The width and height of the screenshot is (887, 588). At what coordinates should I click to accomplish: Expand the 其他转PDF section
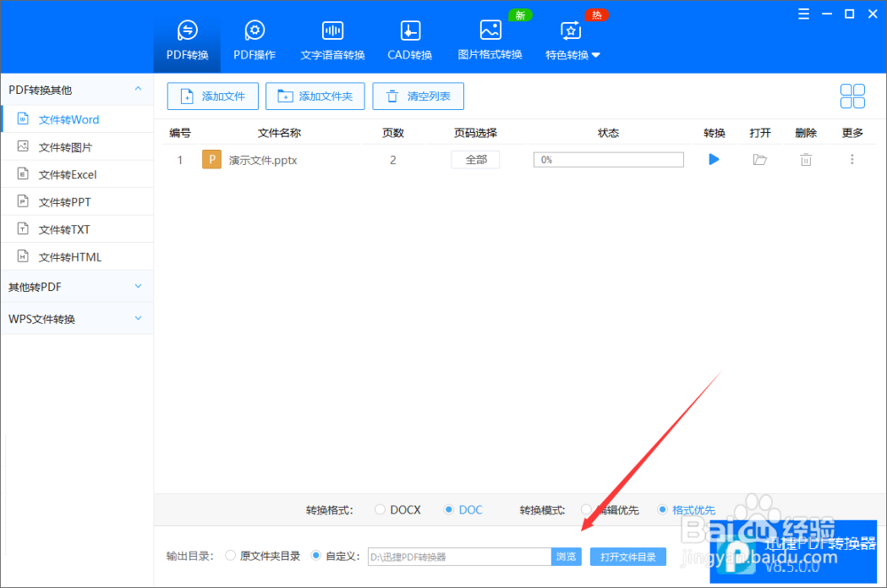77,286
